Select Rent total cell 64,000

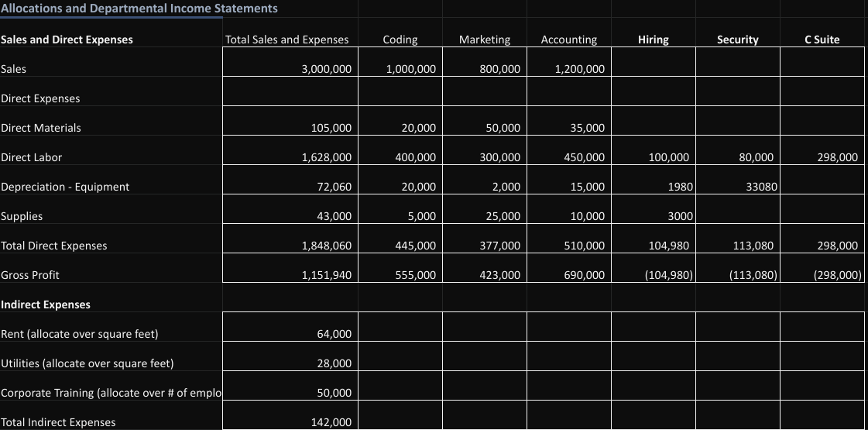[x=290, y=326]
